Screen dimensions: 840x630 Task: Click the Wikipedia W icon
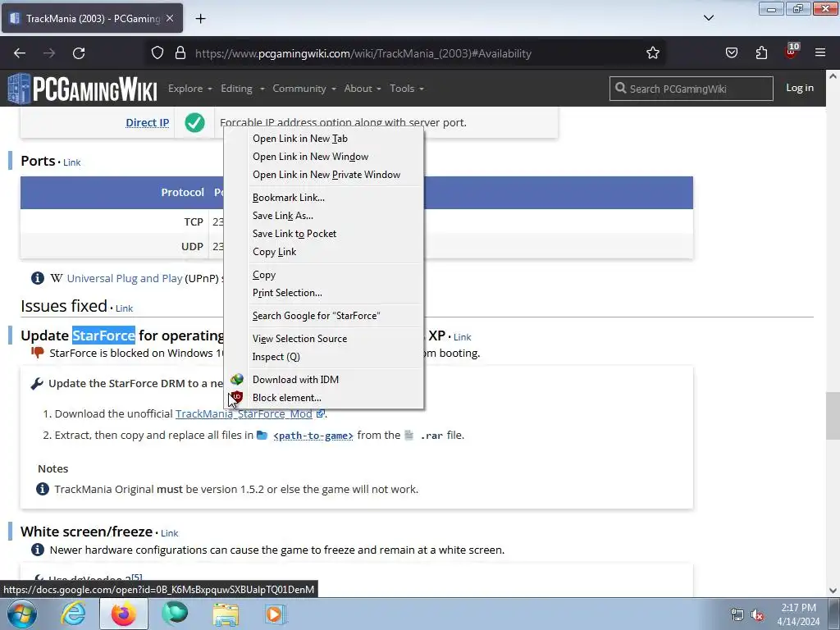pyautogui.click(x=57, y=278)
